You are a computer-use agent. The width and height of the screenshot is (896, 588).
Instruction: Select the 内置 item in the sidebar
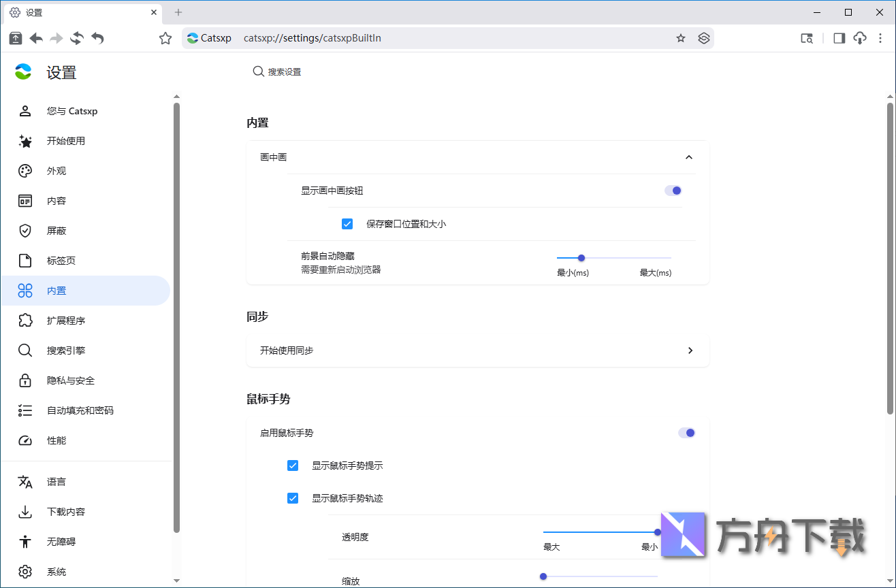click(x=57, y=290)
